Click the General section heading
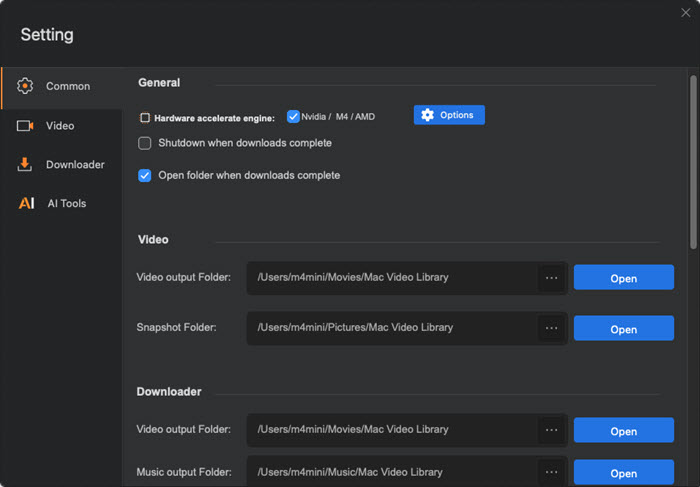The width and height of the screenshot is (700, 487). [x=159, y=83]
